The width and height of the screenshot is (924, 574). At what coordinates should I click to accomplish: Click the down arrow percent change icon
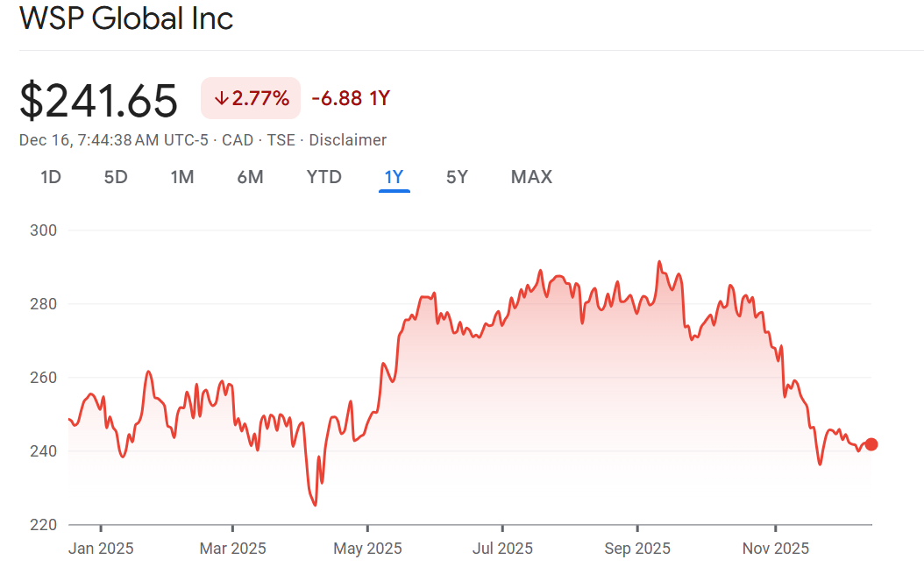[221, 98]
